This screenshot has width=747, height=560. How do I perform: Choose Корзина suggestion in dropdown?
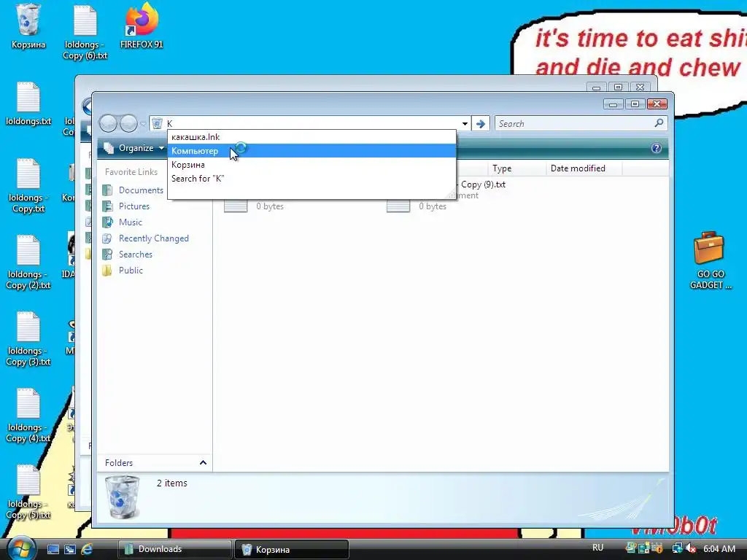tap(311, 165)
